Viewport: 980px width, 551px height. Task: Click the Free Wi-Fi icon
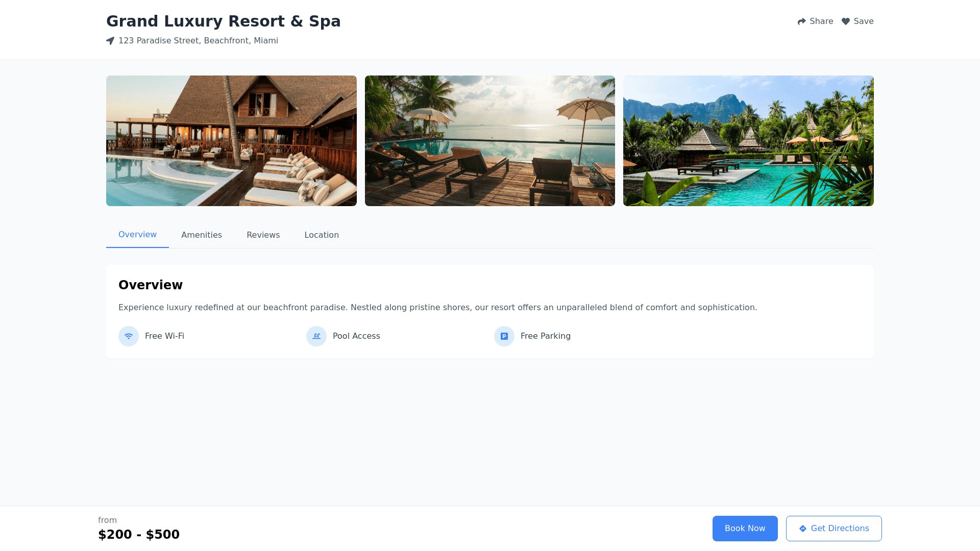[129, 336]
